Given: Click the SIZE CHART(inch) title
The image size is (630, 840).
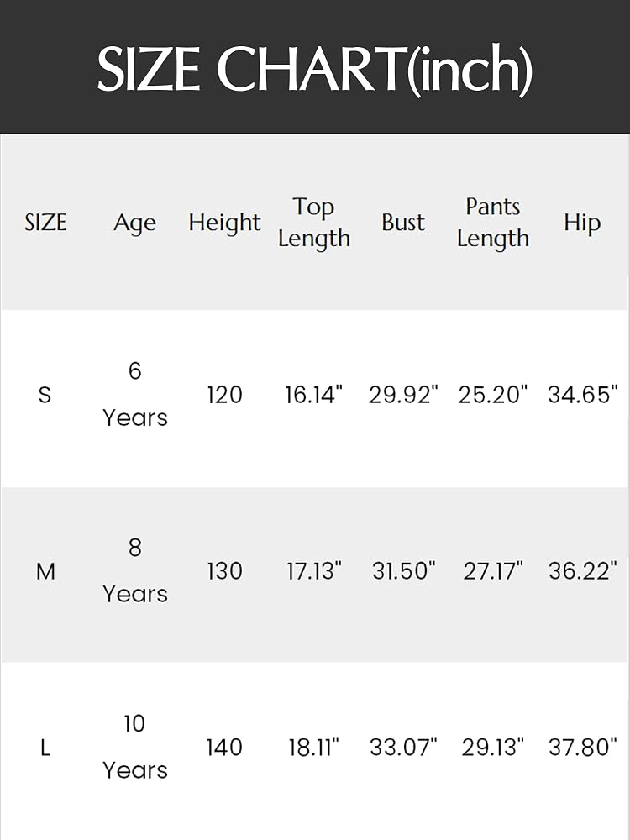Looking at the screenshot, I should click(x=315, y=69).
